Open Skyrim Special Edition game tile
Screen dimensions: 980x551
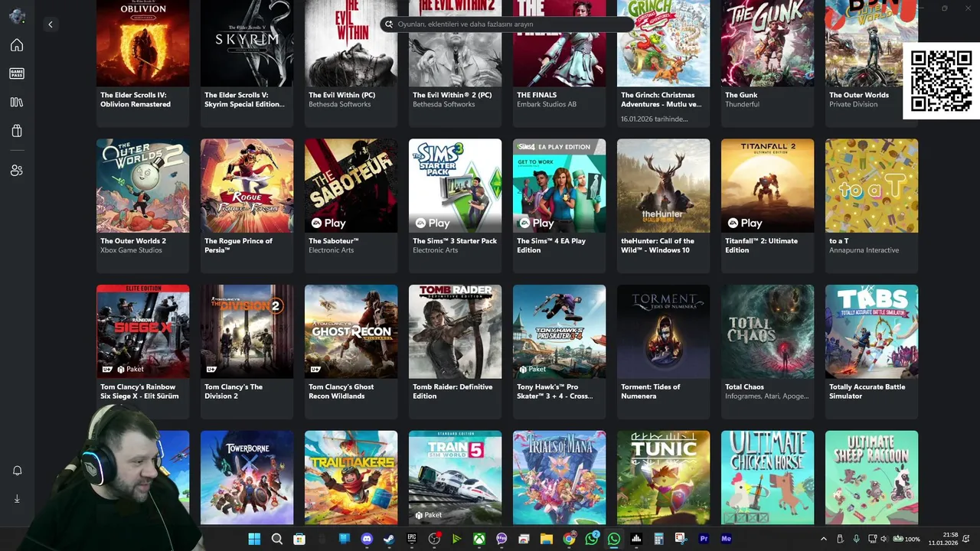click(x=247, y=64)
